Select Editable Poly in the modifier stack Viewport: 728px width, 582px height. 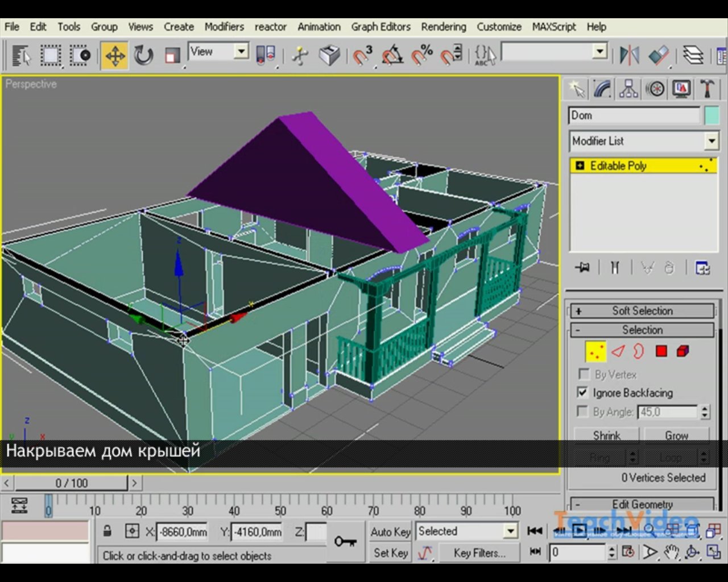[618, 166]
